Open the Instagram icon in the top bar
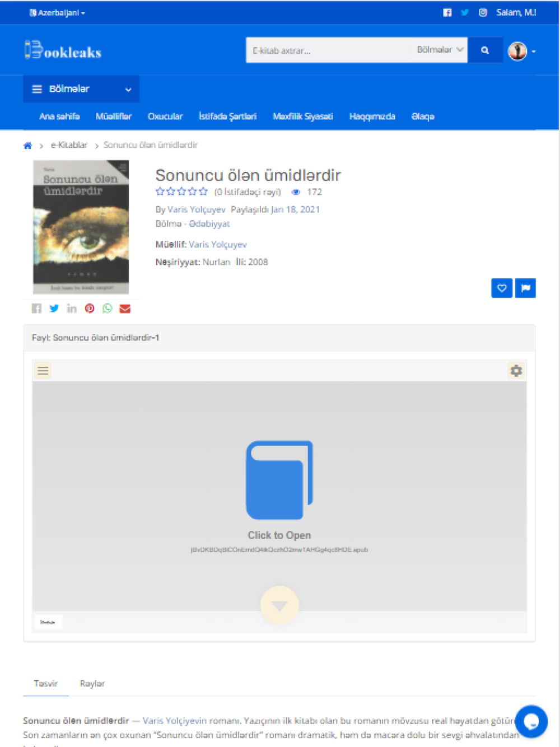Screen dimensions: 560x747 (x=483, y=12)
